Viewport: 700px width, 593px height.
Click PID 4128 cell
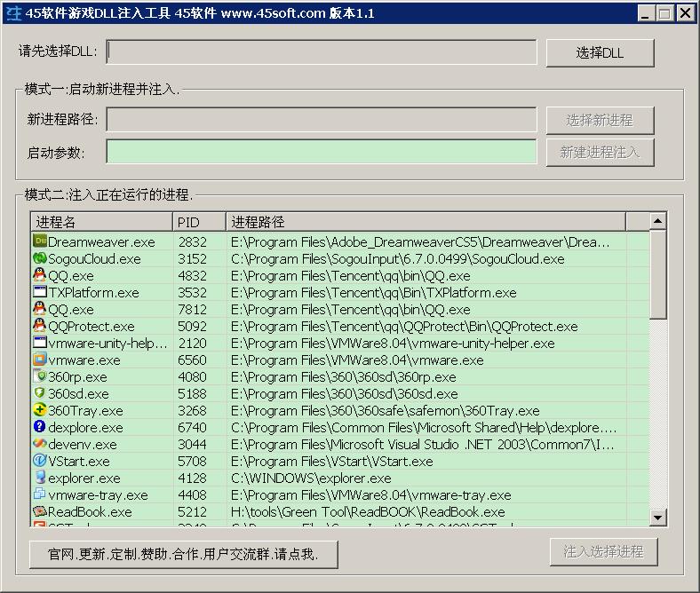click(x=193, y=478)
